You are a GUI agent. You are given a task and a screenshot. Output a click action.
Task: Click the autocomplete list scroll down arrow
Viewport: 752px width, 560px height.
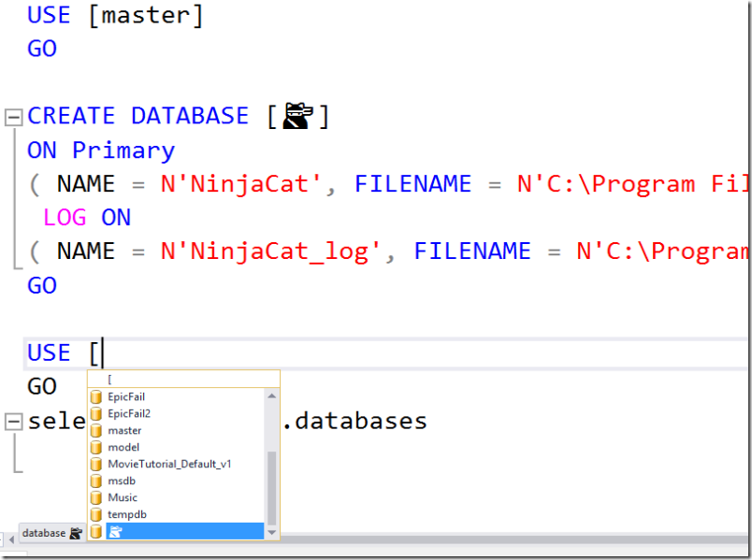pos(271,533)
